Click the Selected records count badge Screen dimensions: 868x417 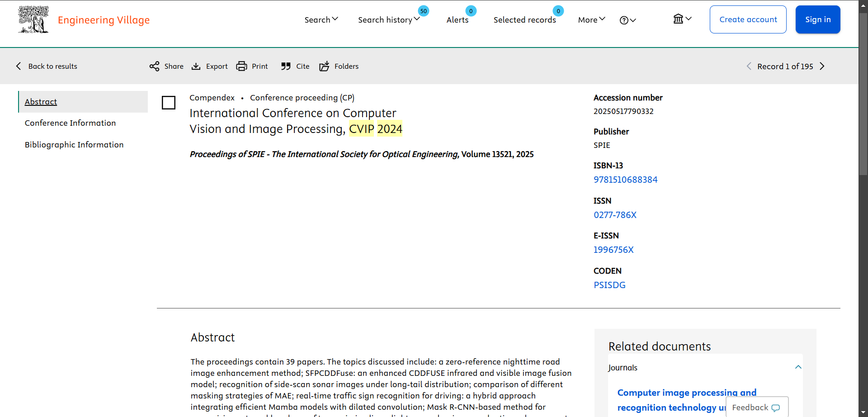coord(558,11)
